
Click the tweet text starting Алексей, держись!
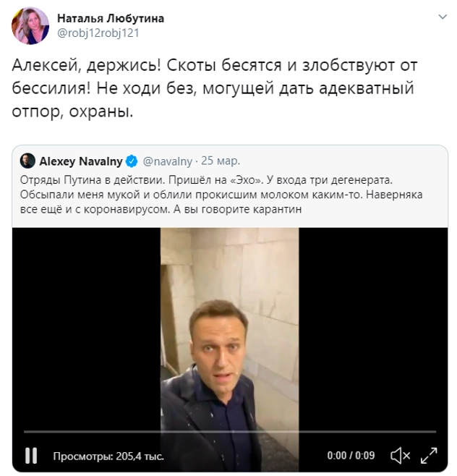215,88
